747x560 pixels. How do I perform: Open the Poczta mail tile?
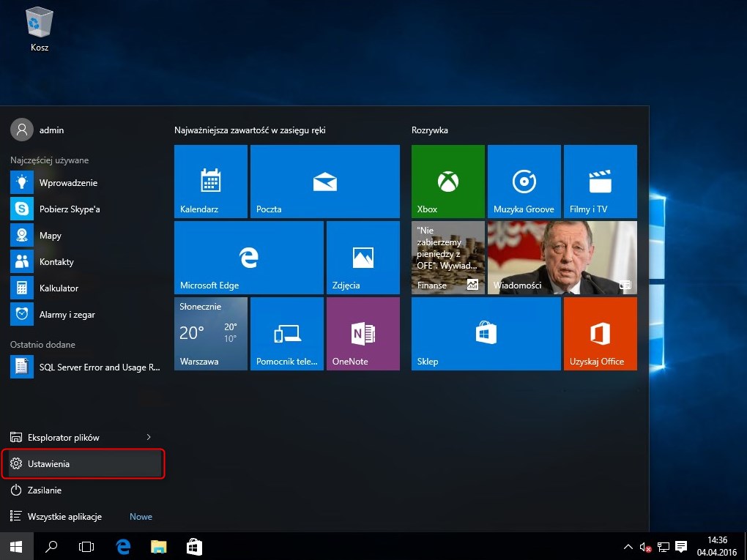pos(324,182)
